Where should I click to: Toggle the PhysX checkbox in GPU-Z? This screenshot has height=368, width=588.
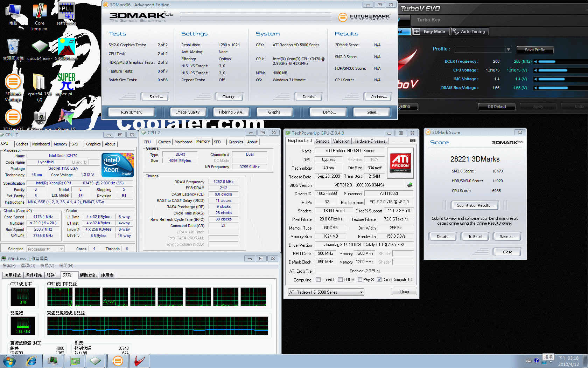pyautogui.click(x=360, y=280)
